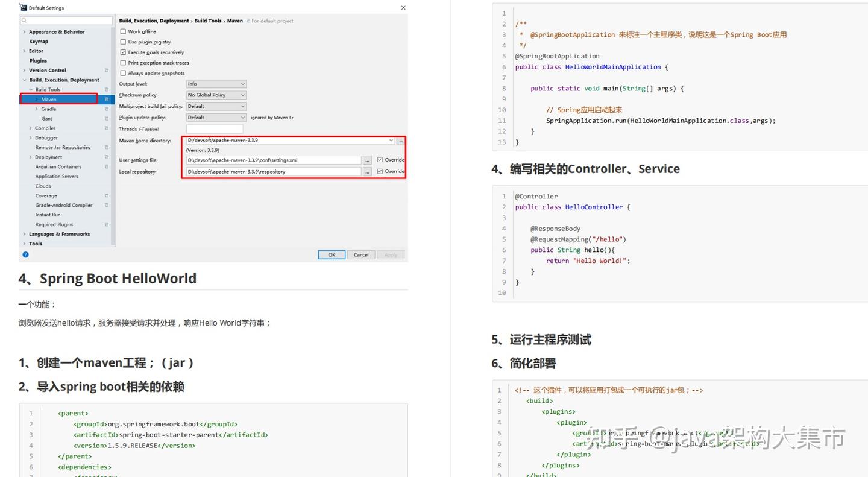Enable the Work offline checkbox

click(123, 31)
